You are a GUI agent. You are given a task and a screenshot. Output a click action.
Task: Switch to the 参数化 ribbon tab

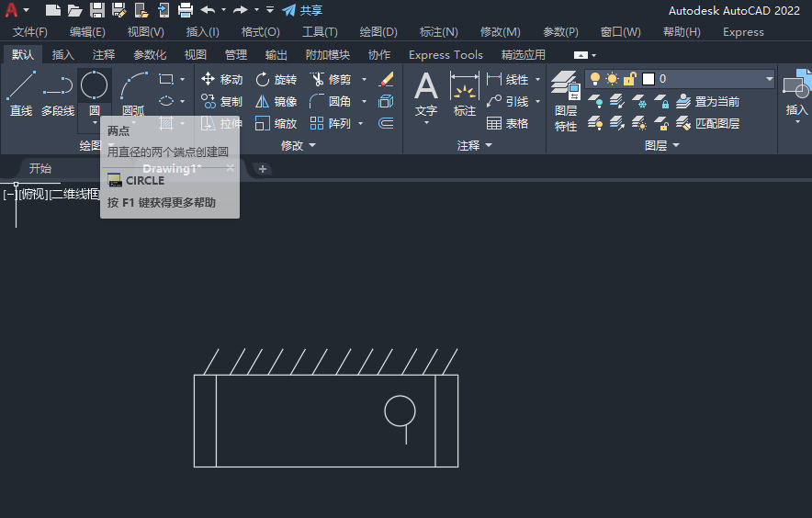click(x=150, y=54)
